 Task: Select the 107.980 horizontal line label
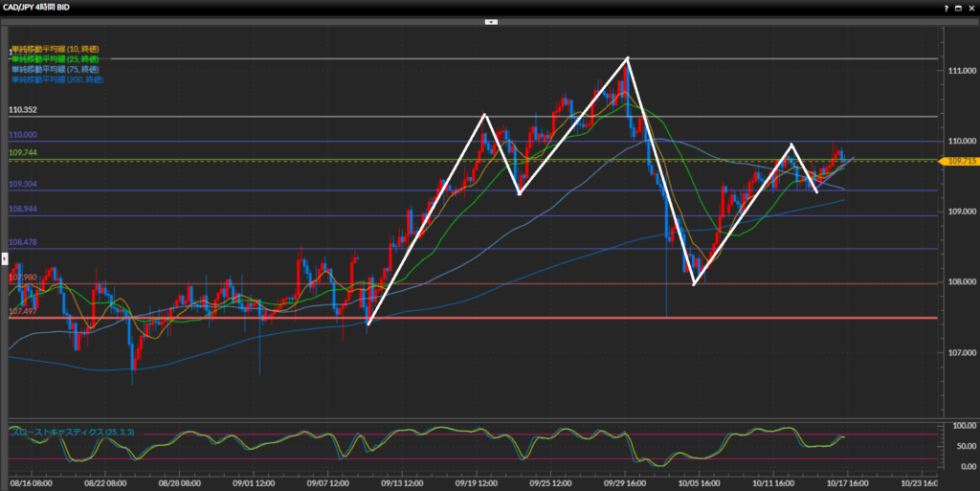tap(22, 278)
